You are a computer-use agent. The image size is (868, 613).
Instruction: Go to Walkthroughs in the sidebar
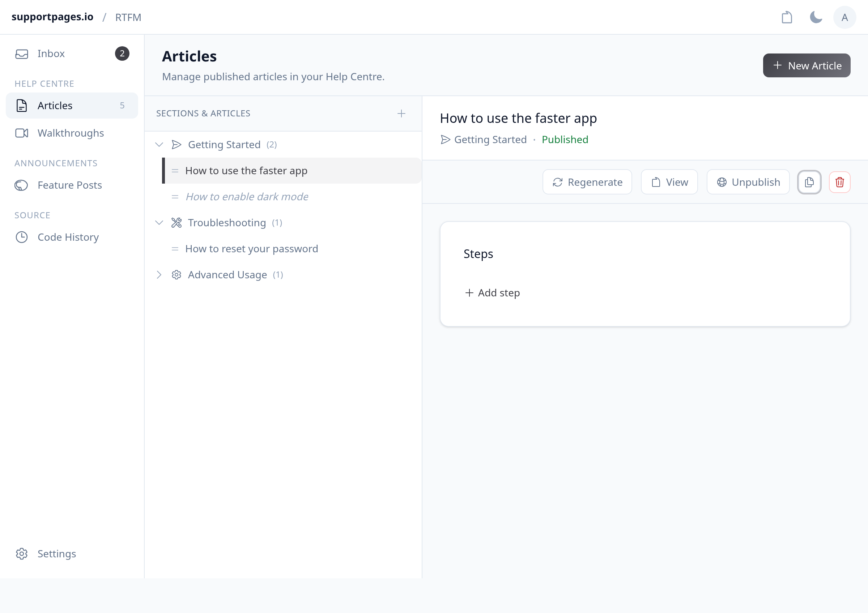pos(72,133)
